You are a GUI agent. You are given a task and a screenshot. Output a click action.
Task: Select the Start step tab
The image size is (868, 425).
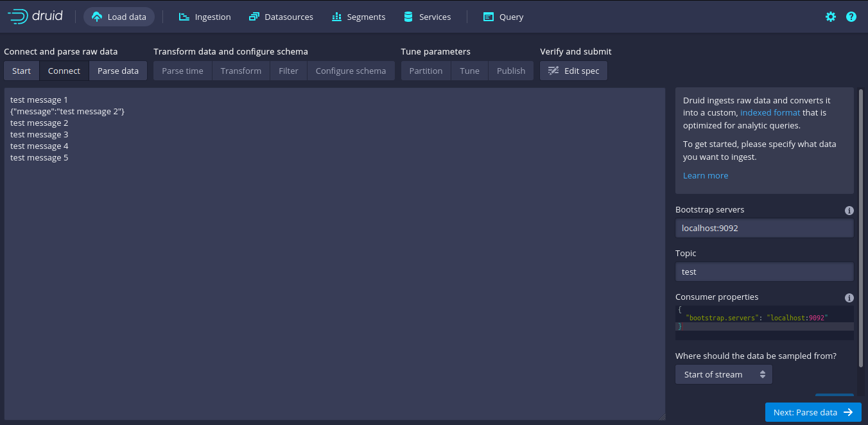tap(21, 71)
